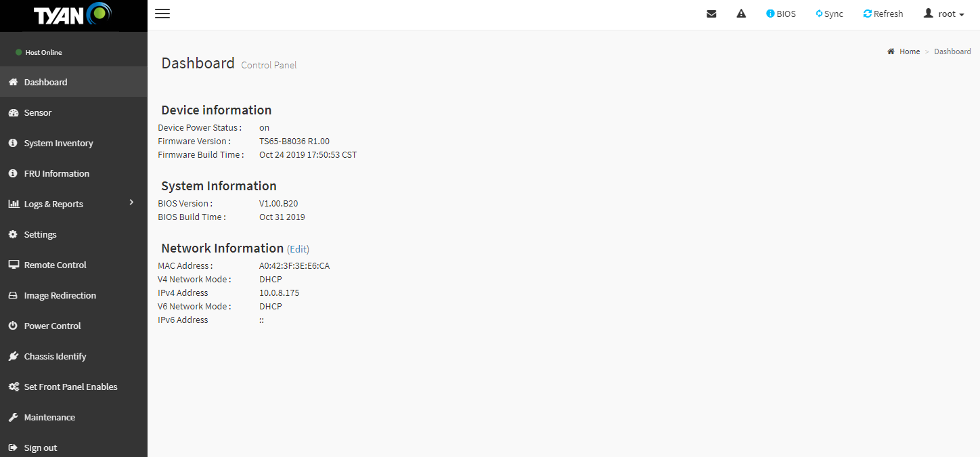Click the hamburger menu toggle icon
980x457 pixels.
point(162,14)
